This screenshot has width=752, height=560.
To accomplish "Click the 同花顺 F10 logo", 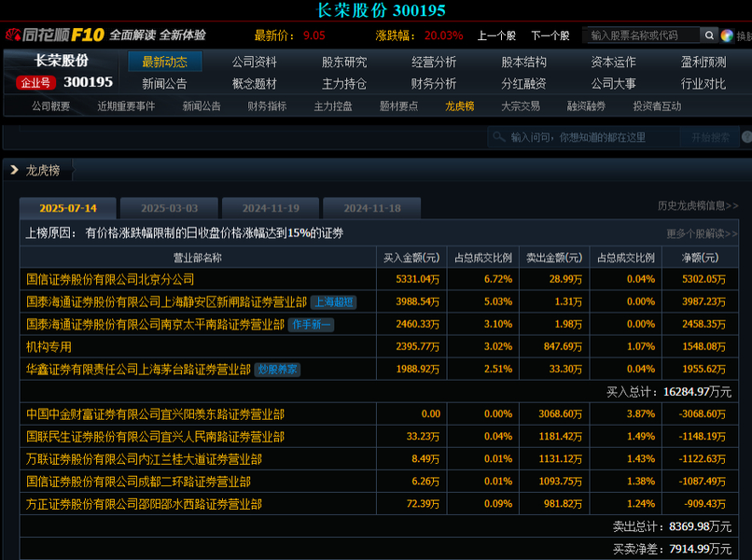I will click(55, 35).
